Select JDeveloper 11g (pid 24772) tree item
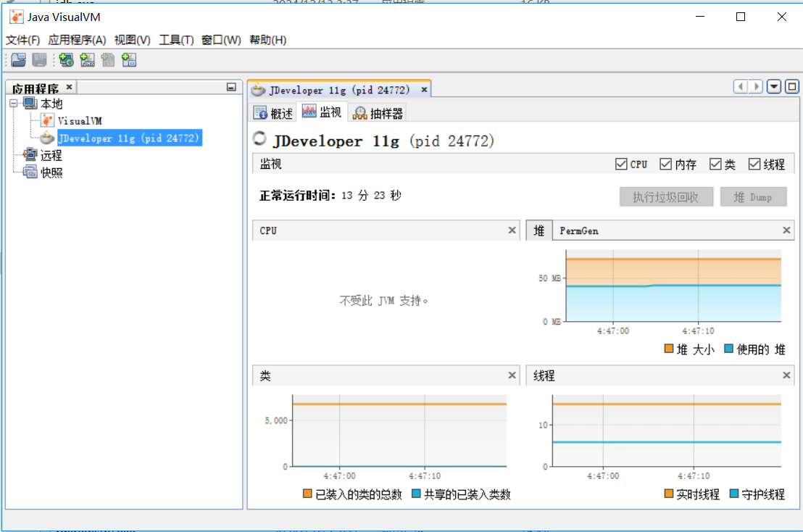This screenshot has height=532, width=803. point(130,138)
